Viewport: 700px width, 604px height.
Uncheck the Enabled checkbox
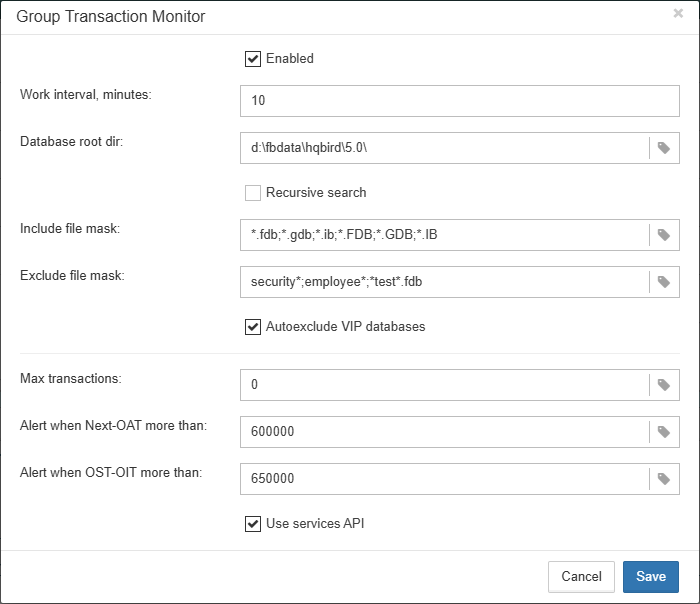pos(253,59)
